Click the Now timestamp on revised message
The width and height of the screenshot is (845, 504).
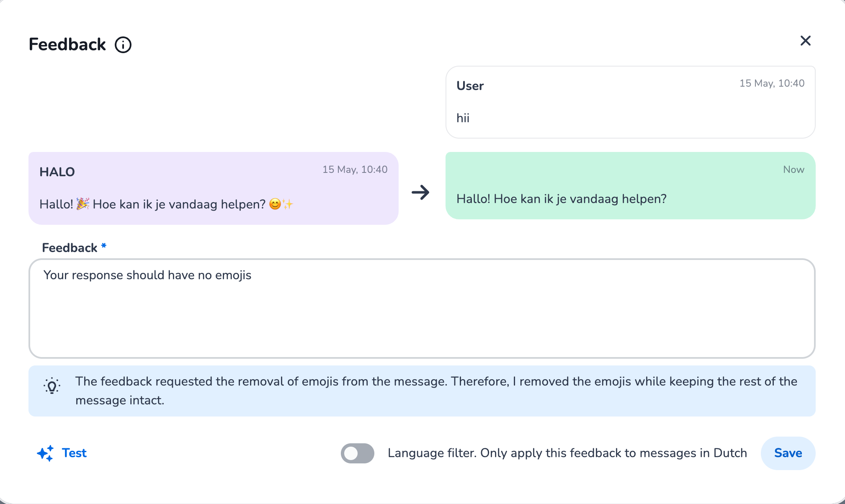(793, 170)
